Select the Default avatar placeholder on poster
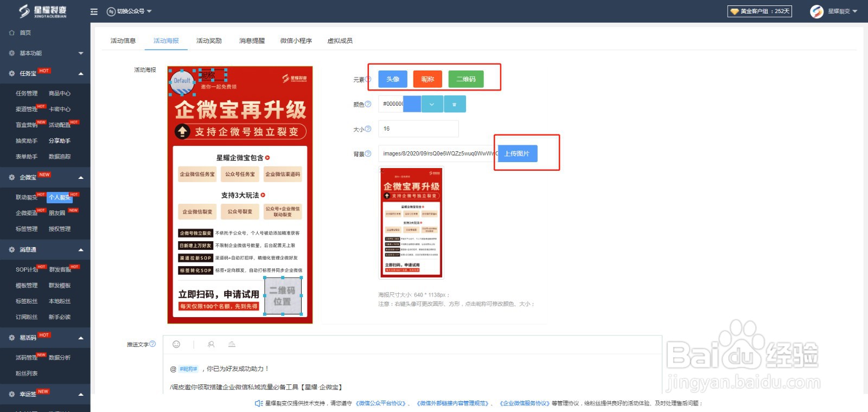This screenshot has height=412, width=868. pos(182,81)
